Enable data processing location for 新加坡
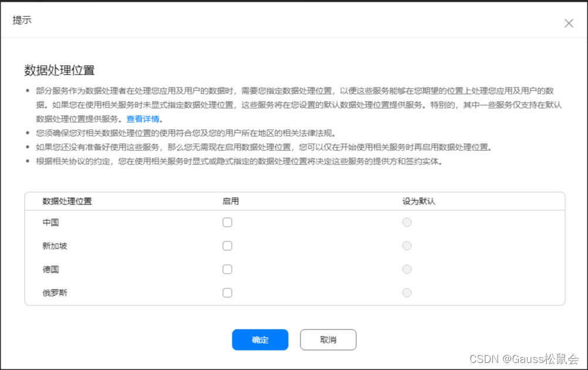Viewport: 588px width, 370px height. coord(227,245)
